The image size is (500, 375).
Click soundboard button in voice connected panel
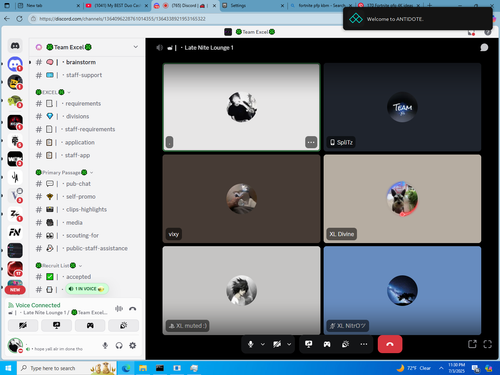123,325
